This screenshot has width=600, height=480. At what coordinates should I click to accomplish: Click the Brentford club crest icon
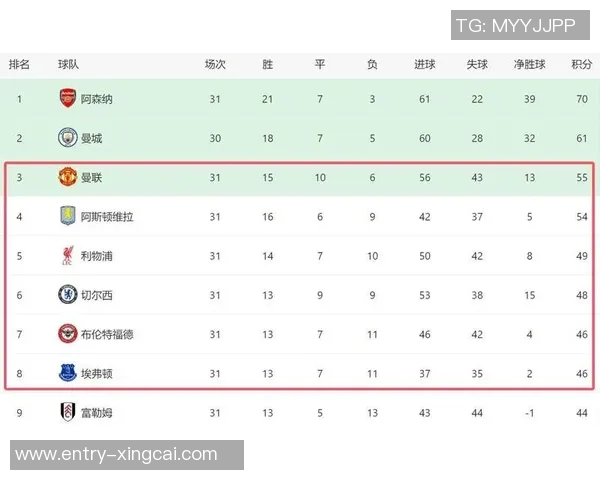point(67,334)
